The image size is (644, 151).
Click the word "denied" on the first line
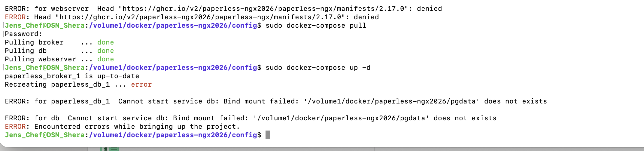pos(429,8)
